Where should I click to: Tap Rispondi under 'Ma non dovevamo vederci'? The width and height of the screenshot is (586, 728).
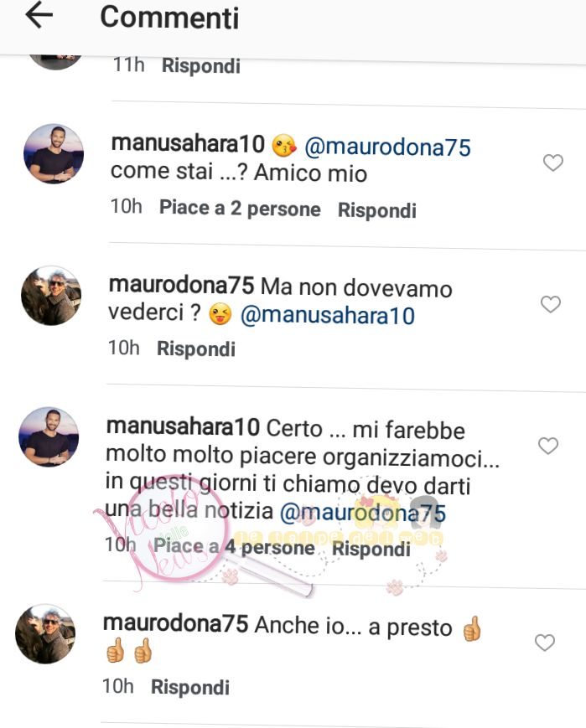(196, 349)
